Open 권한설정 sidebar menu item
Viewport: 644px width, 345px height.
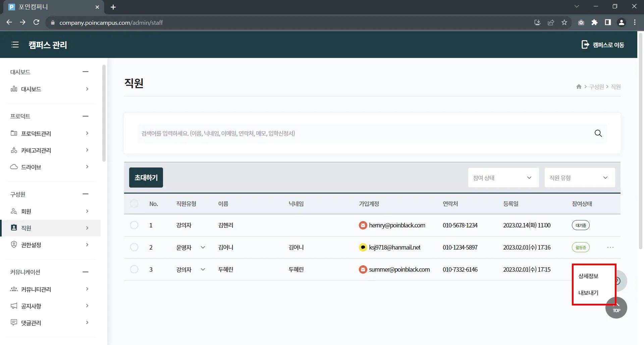coord(50,245)
